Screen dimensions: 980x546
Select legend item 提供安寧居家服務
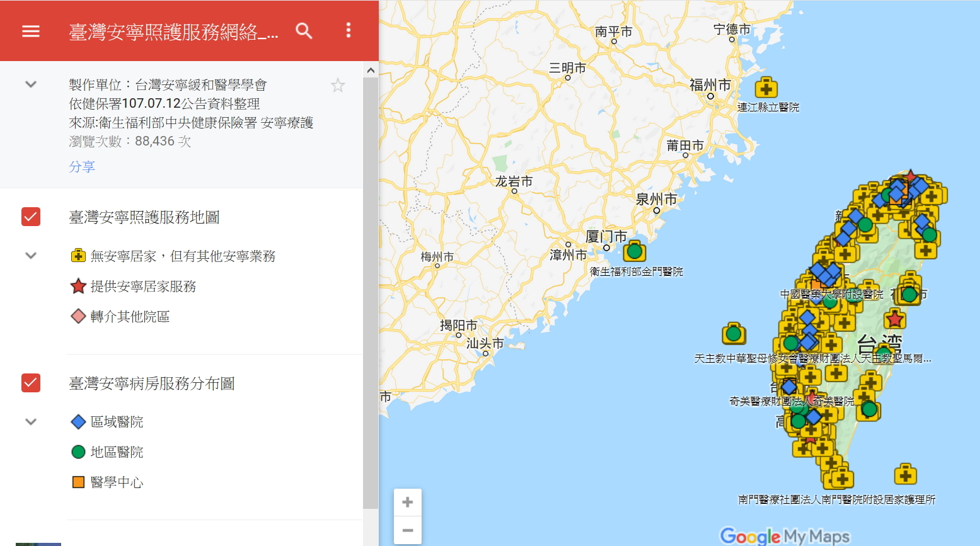point(143,287)
